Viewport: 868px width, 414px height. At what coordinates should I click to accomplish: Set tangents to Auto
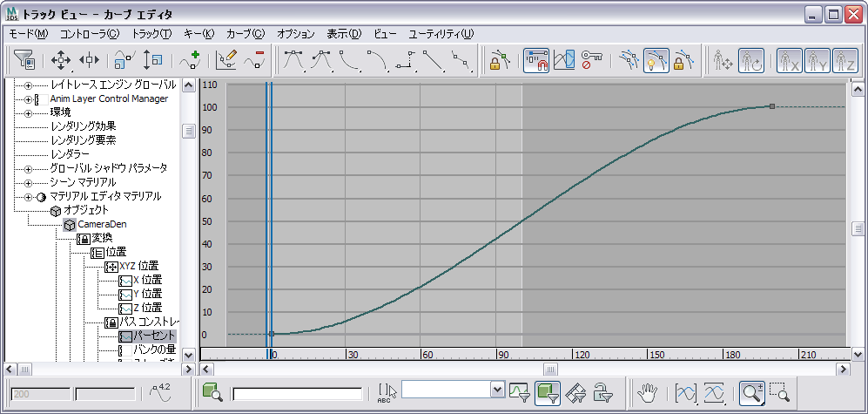point(293,60)
